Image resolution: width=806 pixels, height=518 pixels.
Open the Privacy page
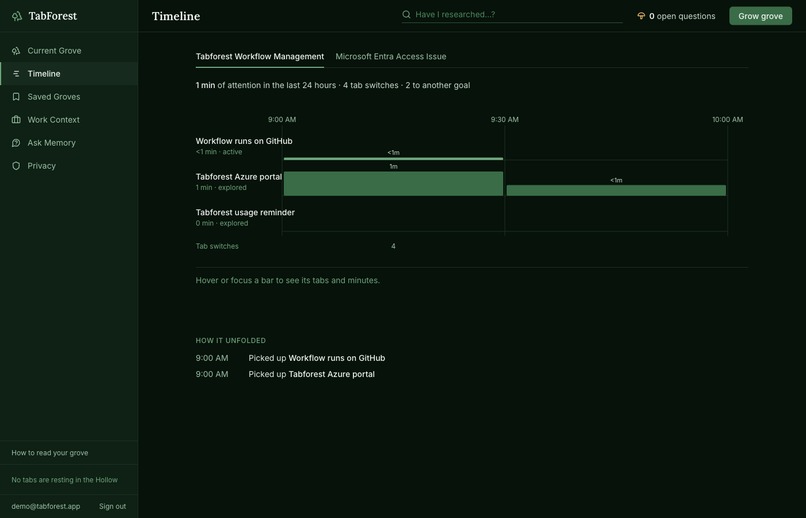pyautogui.click(x=69, y=166)
